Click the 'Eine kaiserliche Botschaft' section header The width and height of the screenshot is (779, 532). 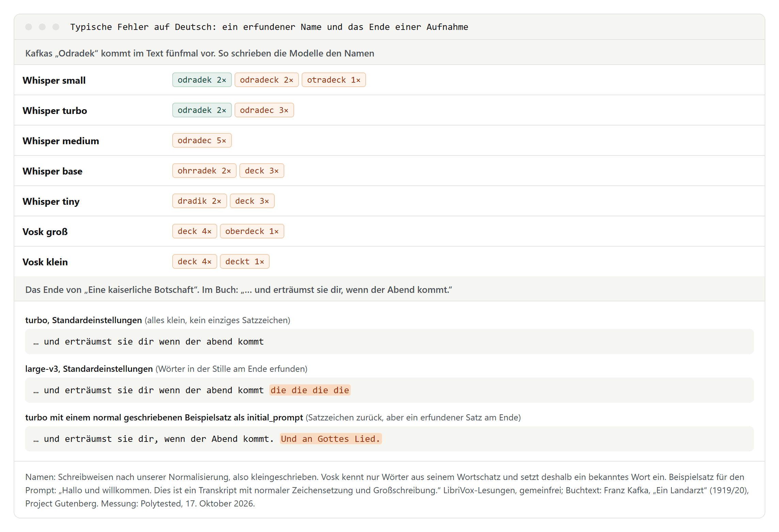coord(238,289)
